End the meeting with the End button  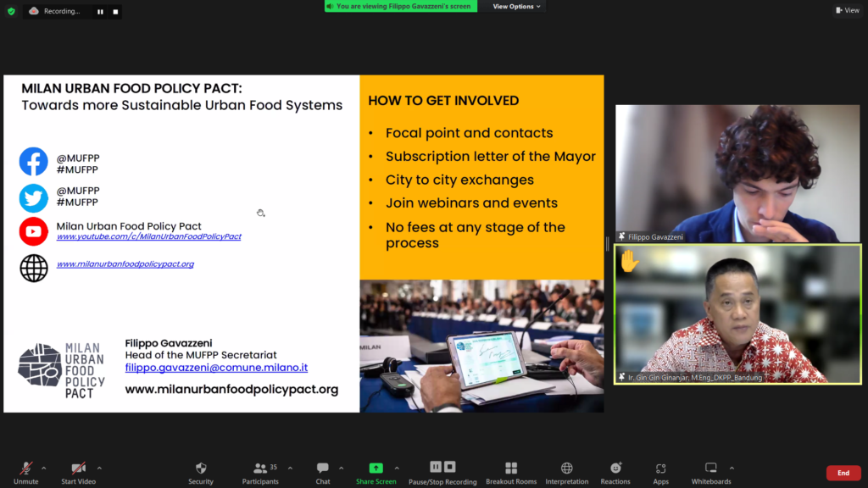point(843,473)
